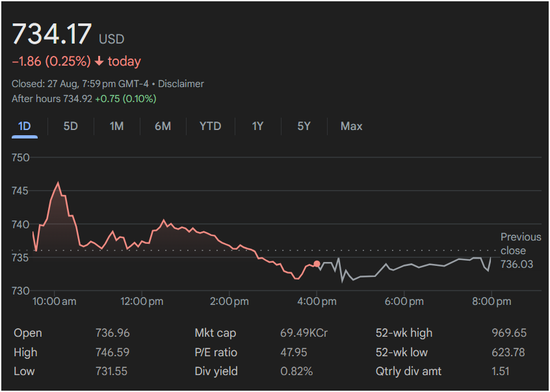Click the 734.17 current price
Viewport: 550px width, 392px height.
(52, 34)
